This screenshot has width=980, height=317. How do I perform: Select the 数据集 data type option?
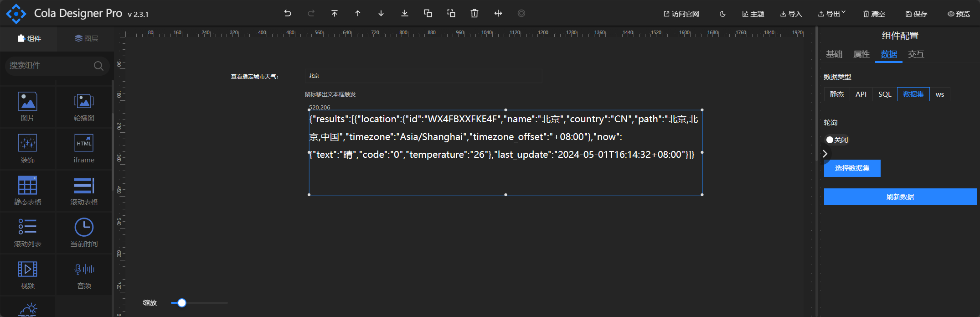(x=913, y=94)
